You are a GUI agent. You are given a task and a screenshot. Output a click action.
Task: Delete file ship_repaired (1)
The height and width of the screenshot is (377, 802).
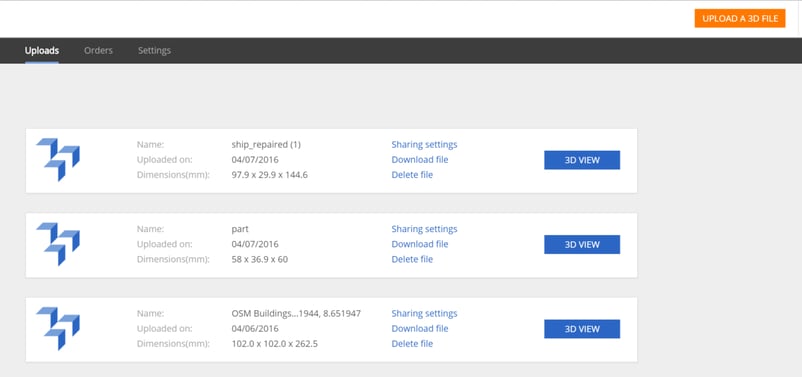(412, 175)
